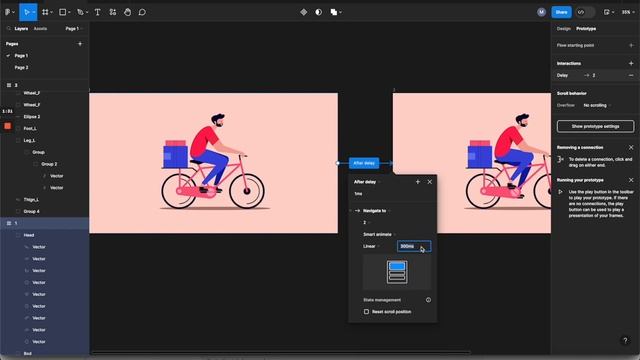The image size is (640, 360).
Task: Close the After delay interaction popup
Action: tap(429, 182)
